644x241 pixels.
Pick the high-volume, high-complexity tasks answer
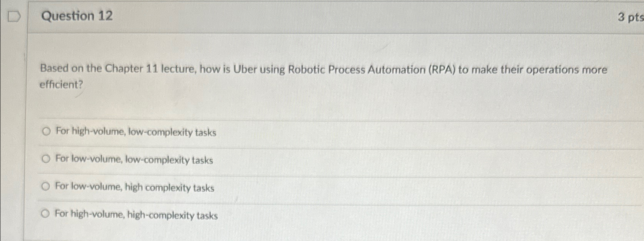point(46,215)
